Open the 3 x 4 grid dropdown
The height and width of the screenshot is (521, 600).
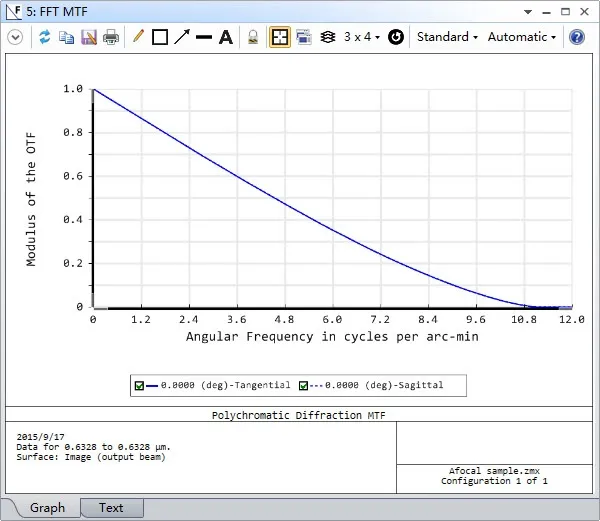[x=362, y=37]
